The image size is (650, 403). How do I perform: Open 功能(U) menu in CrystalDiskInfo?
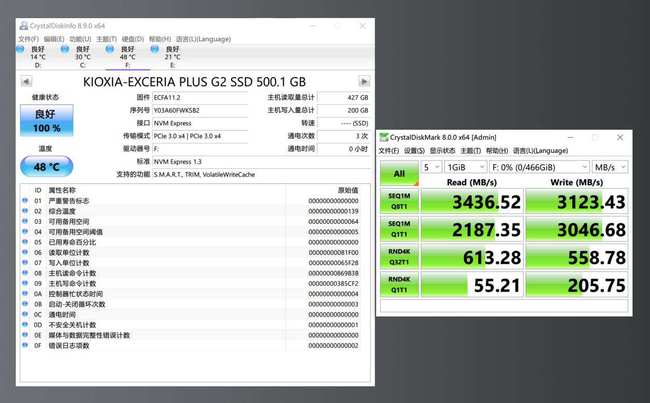(x=80, y=39)
